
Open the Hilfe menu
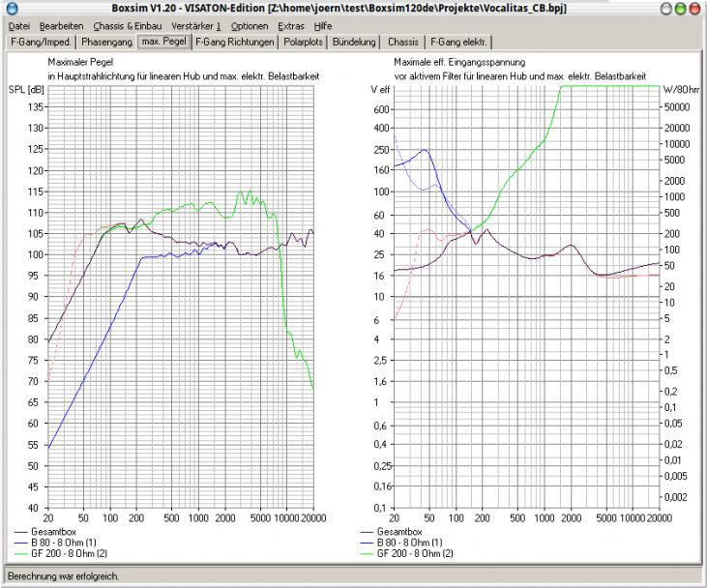click(323, 25)
